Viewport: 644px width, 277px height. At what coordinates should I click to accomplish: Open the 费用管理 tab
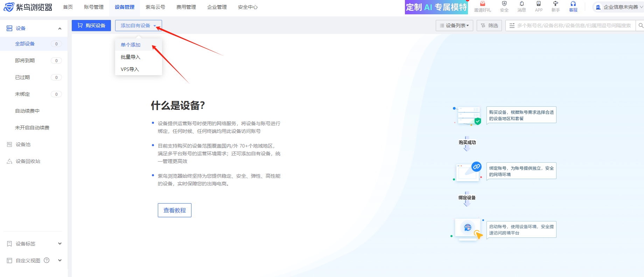[186, 7]
